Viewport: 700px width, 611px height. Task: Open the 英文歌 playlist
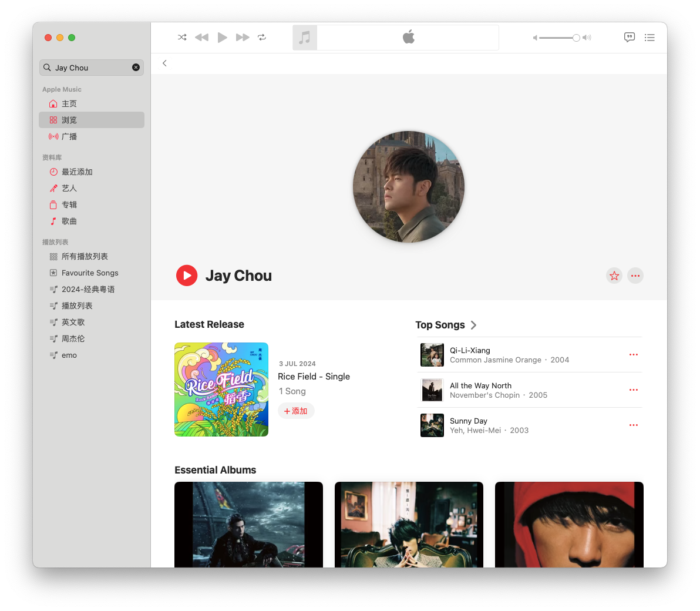[92, 322]
